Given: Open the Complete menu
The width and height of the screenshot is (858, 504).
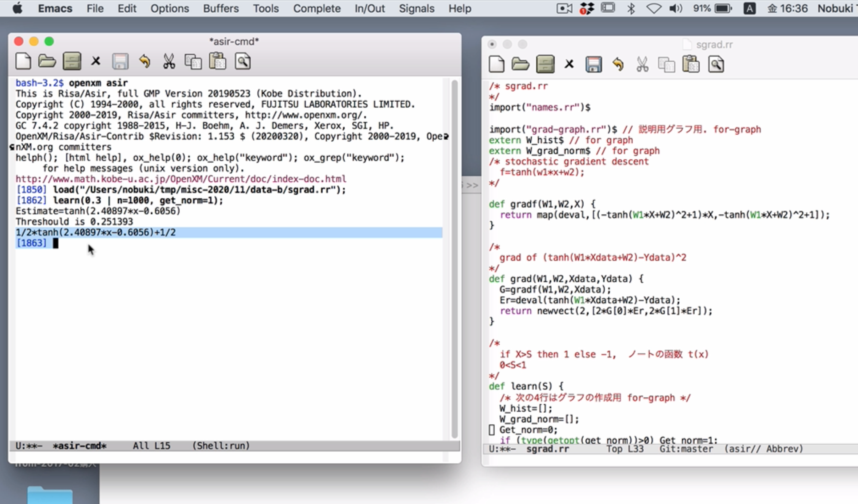Looking at the screenshot, I should click(x=317, y=8).
